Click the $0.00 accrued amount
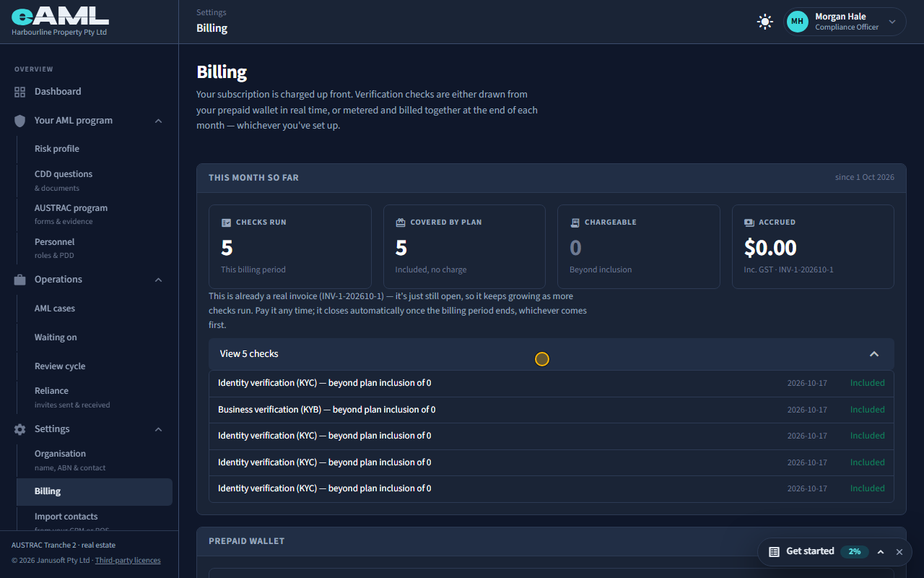The image size is (924, 578). pos(770,248)
